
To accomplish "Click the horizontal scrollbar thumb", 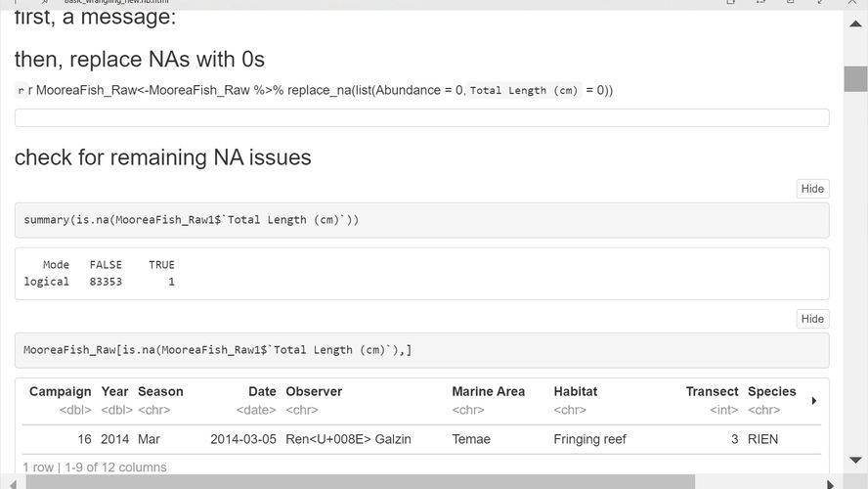I will coord(352,481).
